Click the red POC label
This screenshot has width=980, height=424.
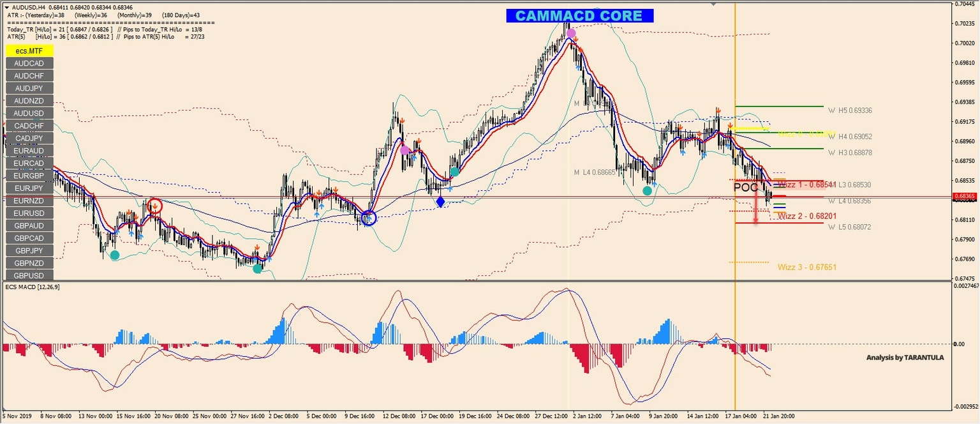pos(745,187)
